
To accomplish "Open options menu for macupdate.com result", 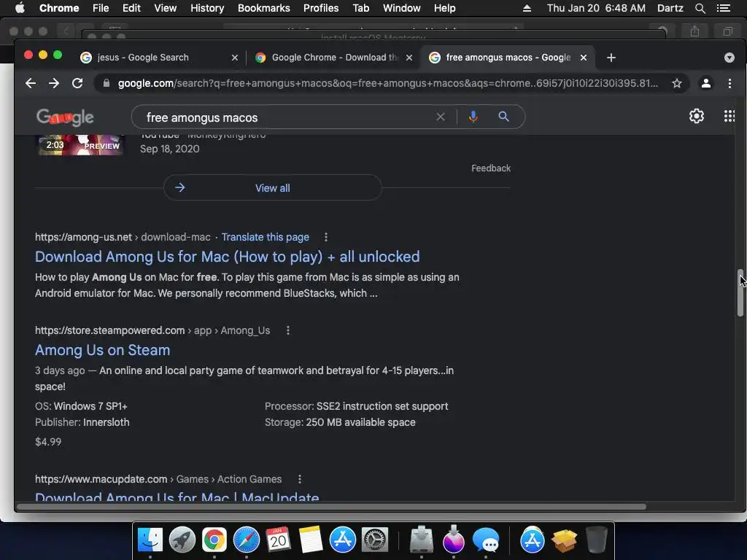I will (x=299, y=479).
